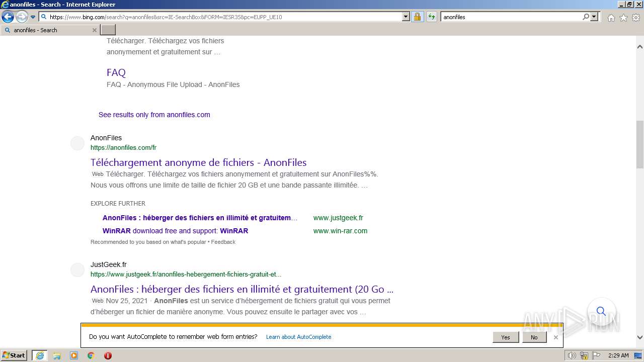
Task: Click the AnonFiles site favicon circle
Action: (77, 143)
